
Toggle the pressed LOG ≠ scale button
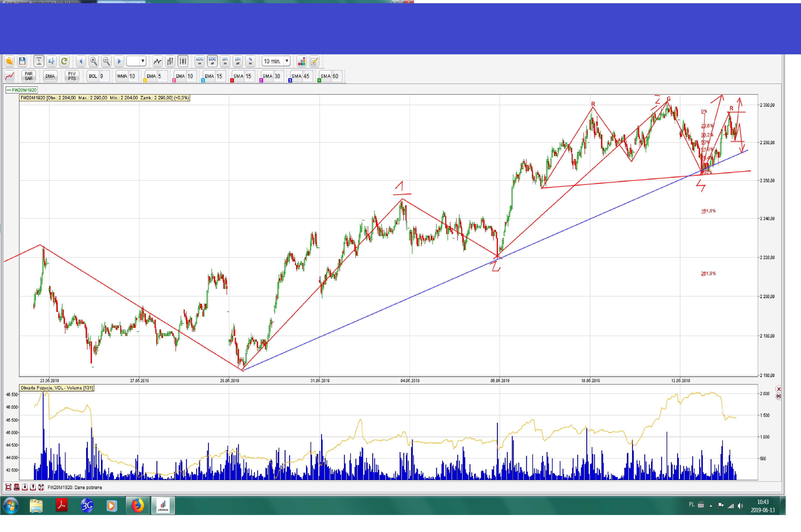point(212,61)
